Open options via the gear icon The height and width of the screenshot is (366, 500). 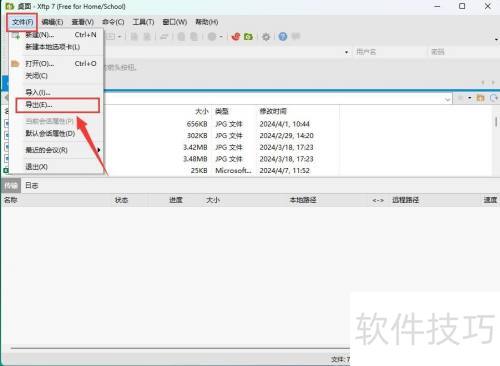(266, 36)
